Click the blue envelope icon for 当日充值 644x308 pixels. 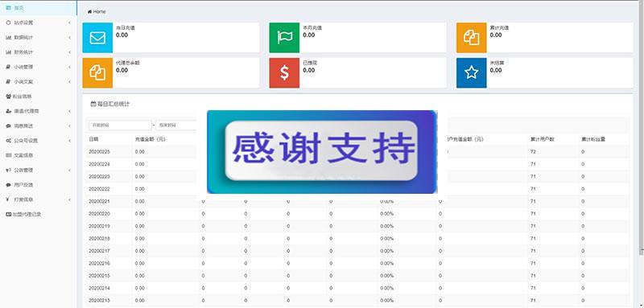97,38
